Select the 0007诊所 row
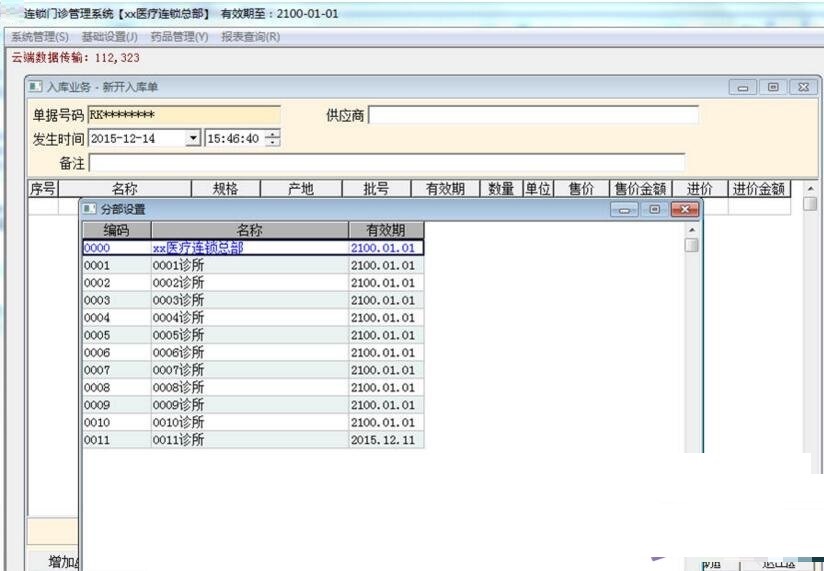The image size is (824, 571). coord(253,370)
